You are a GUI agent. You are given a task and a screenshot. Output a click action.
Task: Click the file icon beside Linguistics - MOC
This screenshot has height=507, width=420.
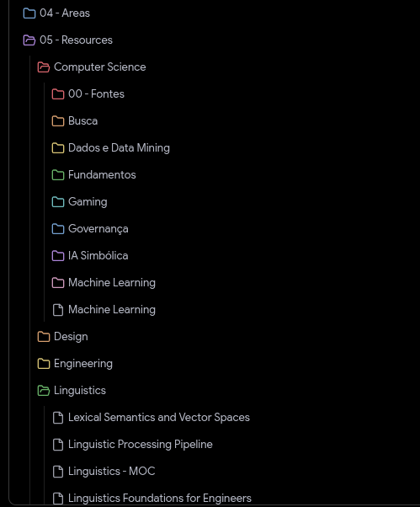(58, 472)
